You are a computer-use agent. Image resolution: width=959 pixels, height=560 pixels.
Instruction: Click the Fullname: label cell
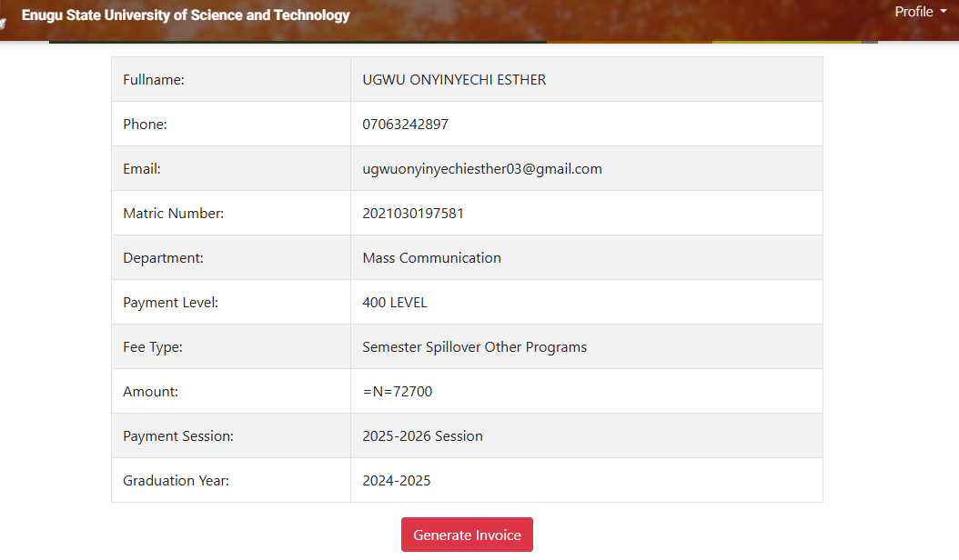click(231, 79)
